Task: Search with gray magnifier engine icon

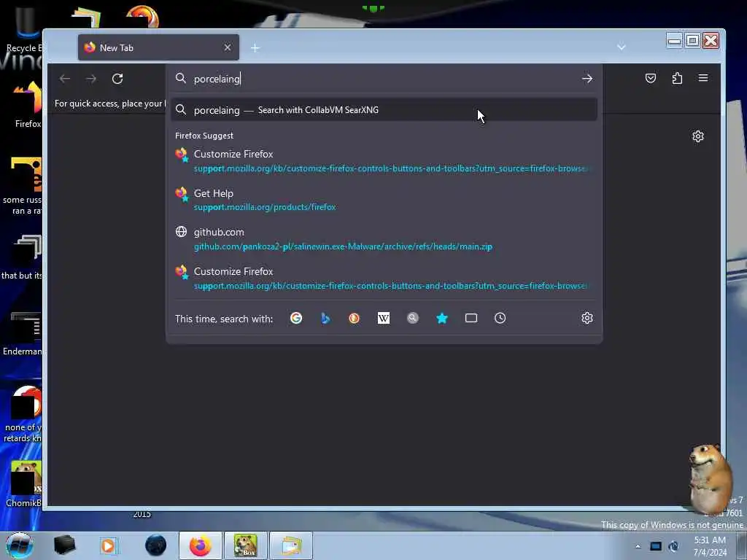Action: point(413,318)
